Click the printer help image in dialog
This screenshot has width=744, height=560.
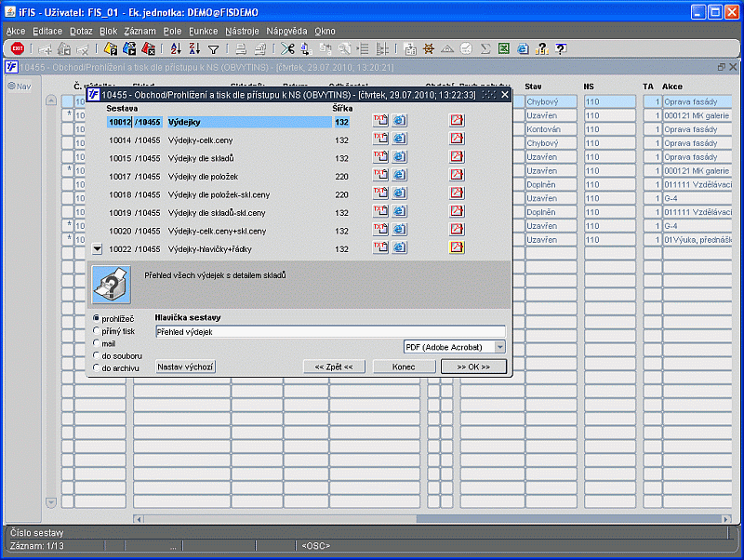point(111,285)
